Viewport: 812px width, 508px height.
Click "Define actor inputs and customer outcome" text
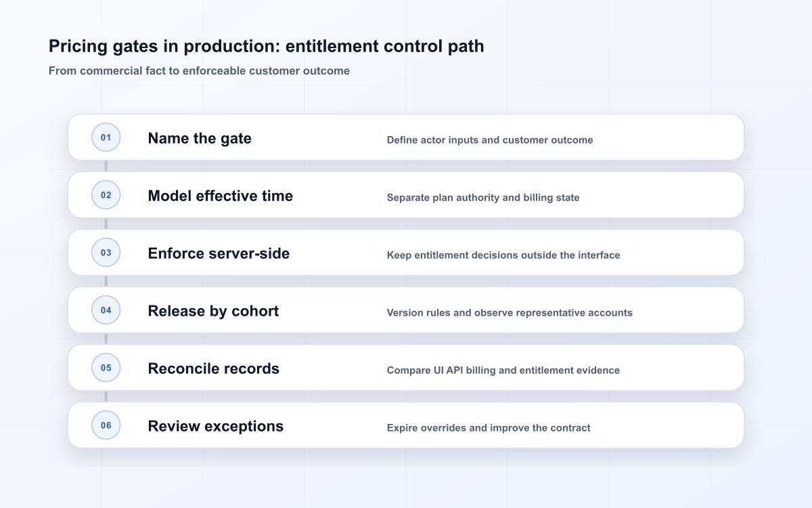click(490, 140)
